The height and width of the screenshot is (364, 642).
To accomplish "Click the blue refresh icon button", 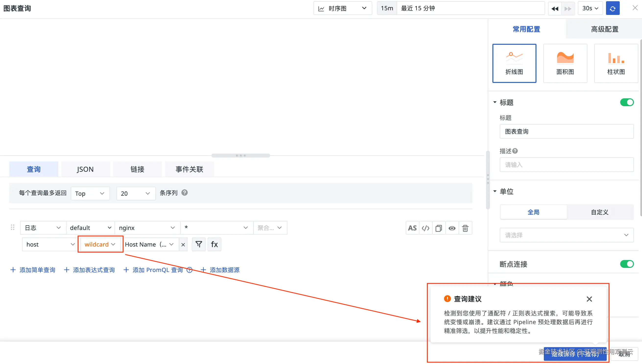I will [612, 9].
